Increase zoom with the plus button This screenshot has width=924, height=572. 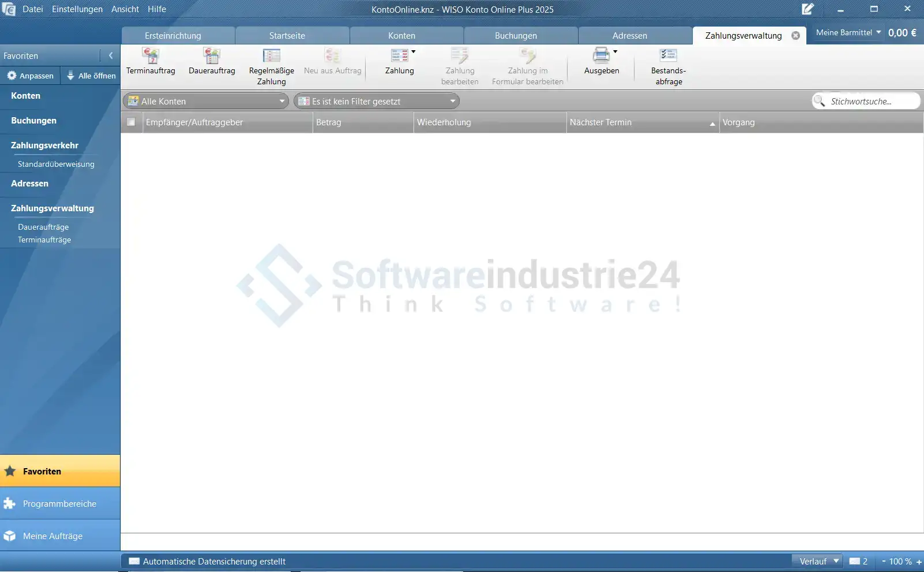tap(919, 562)
